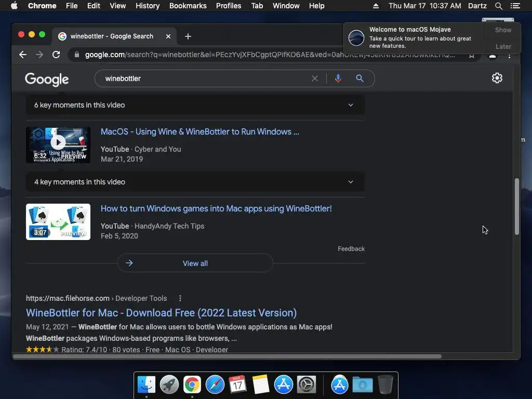Expand 6 key moments in this video
This screenshot has width=532, height=399.
pos(195,105)
